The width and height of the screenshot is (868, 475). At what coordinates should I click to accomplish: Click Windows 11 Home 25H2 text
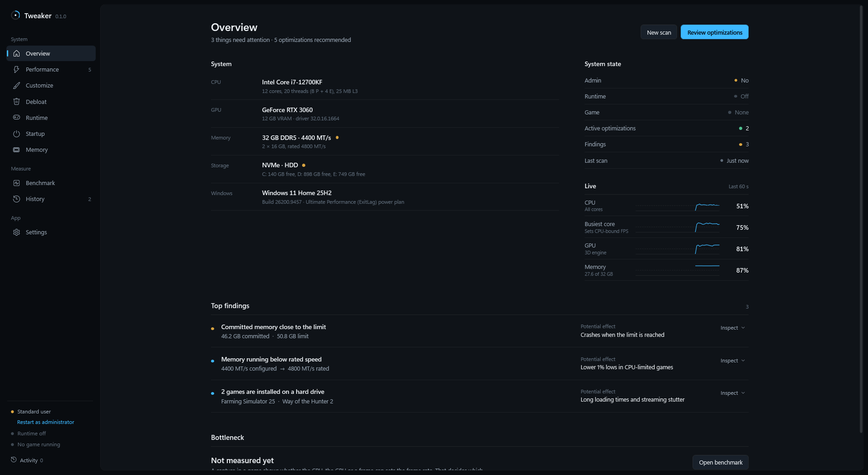(x=297, y=193)
